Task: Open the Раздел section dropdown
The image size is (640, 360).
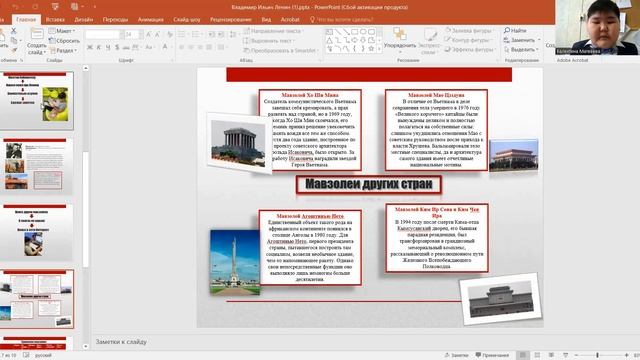Action: coord(63,51)
